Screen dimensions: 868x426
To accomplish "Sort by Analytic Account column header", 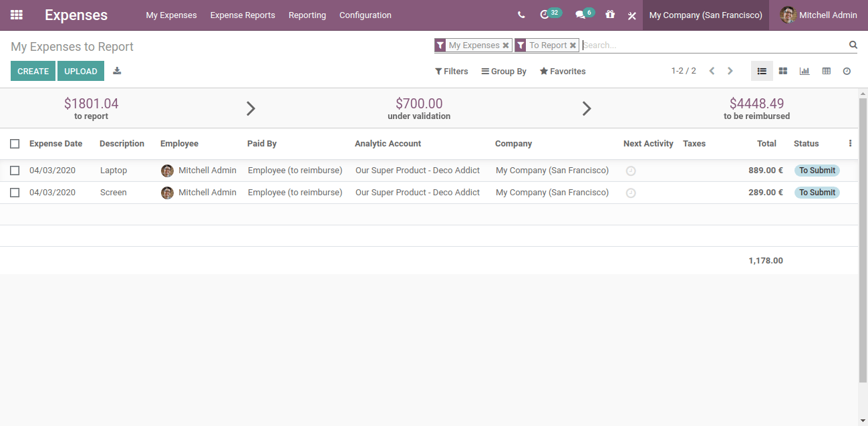I will coord(388,144).
